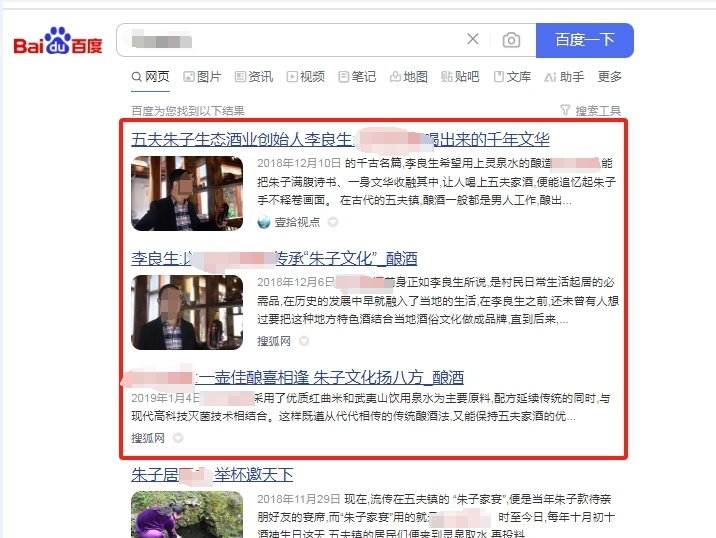716x538 pixels.
Task: Expand dropdown arrow next to 壹拾视点
Action: (x=333, y=222)
